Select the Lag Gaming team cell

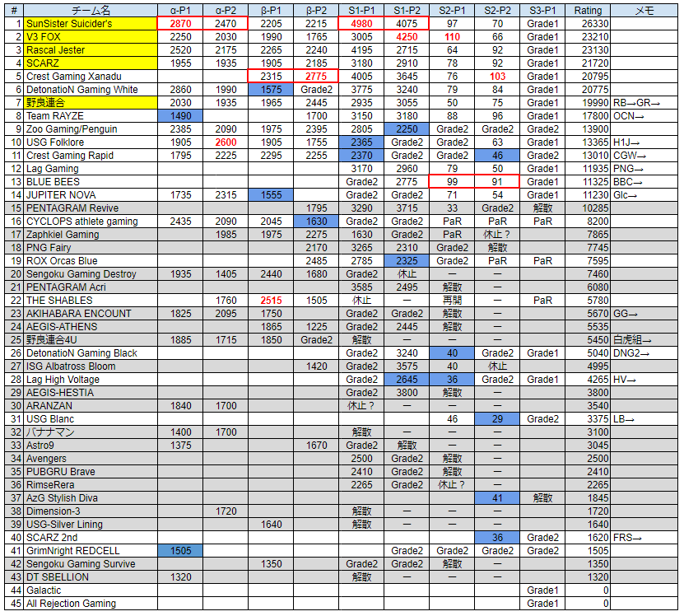point(91,169)
